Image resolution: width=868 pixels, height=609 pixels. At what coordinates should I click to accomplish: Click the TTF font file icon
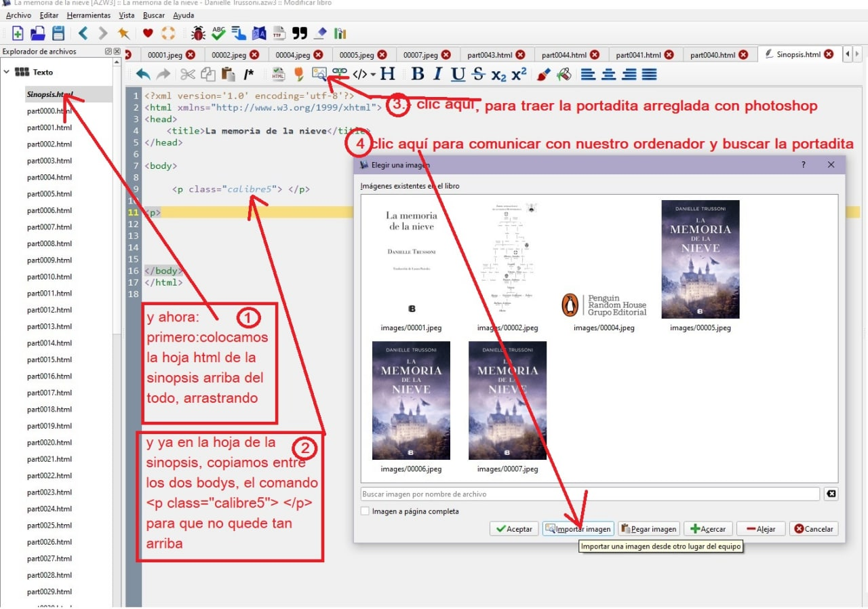279,33
